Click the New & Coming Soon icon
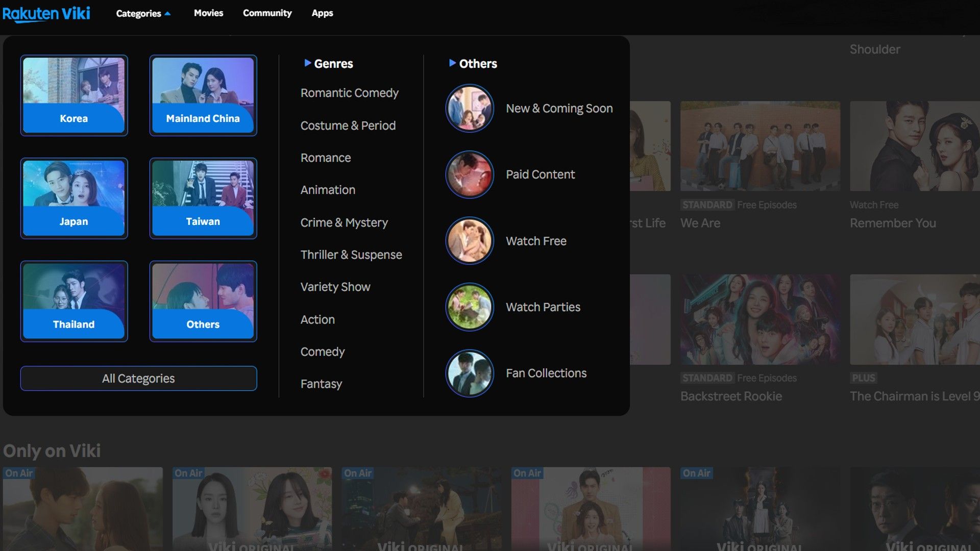Image resolution: width=980 pixels, height=551 pixels. tap(469, 108)
